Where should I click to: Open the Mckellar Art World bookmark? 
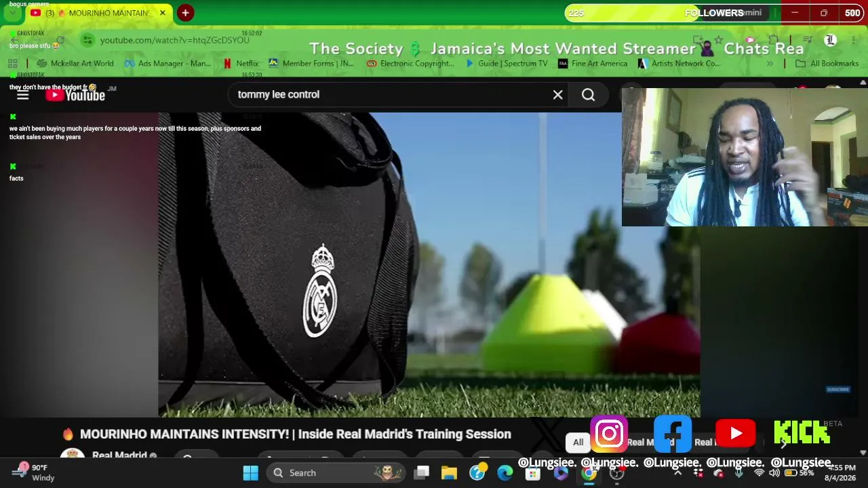[x=75, y=64]
